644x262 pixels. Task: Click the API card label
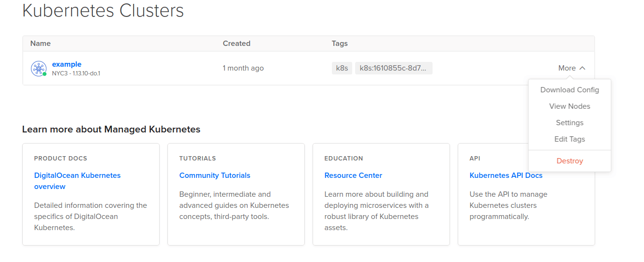pyautogui.click(x=475, y=159)
